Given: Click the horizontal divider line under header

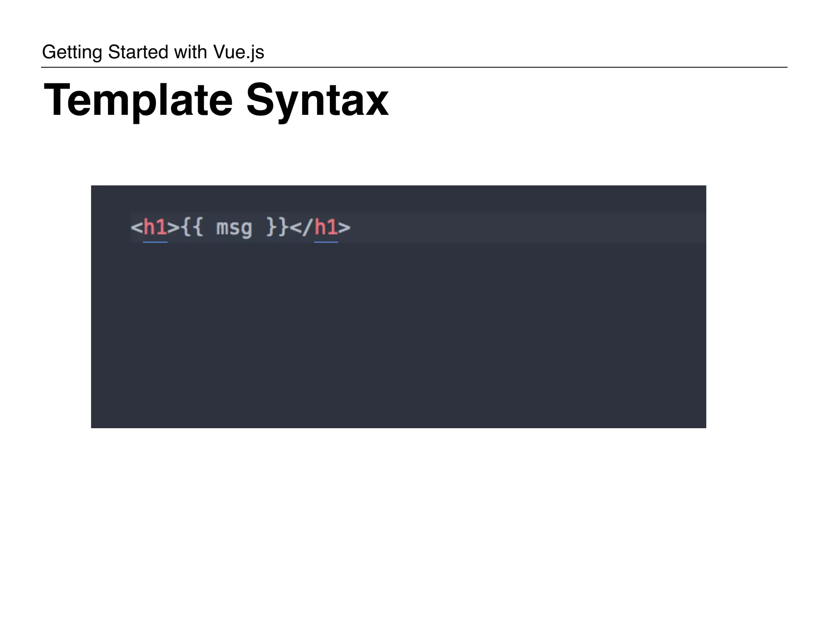Looking at the screenshot, I should [x=414, y=67].
